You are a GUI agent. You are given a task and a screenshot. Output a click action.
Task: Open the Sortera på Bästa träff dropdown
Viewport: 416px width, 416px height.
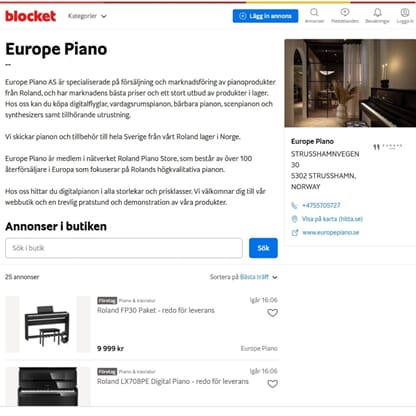point(243,277)
